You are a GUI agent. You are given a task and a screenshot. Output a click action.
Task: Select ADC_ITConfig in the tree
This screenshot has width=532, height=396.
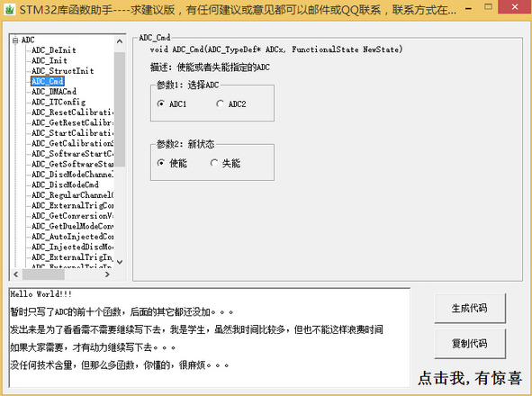(59, 102)
